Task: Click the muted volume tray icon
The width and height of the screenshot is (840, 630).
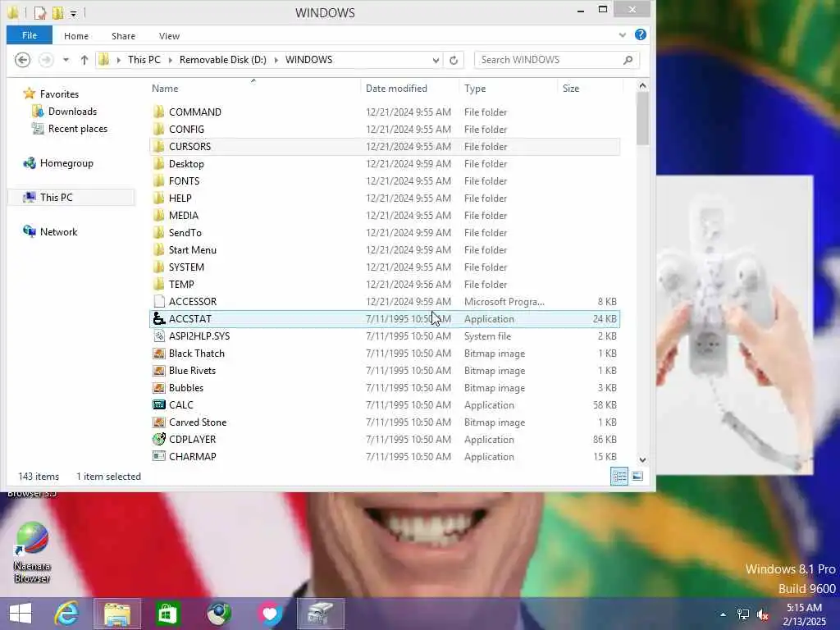Action: (x=763, y=614)
